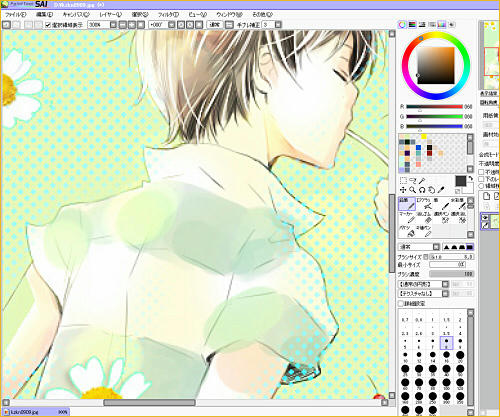Viewport: 500px width, 417px height.
Task: Swap foreground and background colors arrow
Action: pyautogui.click(x=470, y=178)
